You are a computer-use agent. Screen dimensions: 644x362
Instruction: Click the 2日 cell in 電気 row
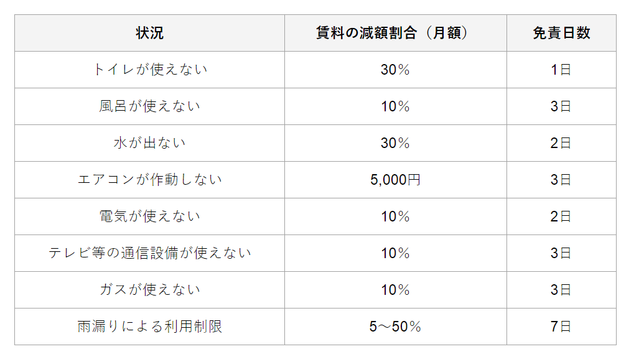[x=561, y=216]
